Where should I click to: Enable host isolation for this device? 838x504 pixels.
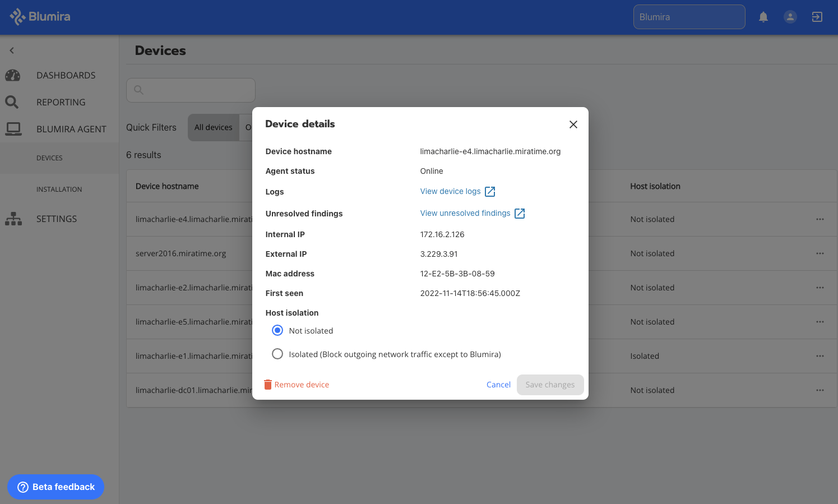pos(277,354)
